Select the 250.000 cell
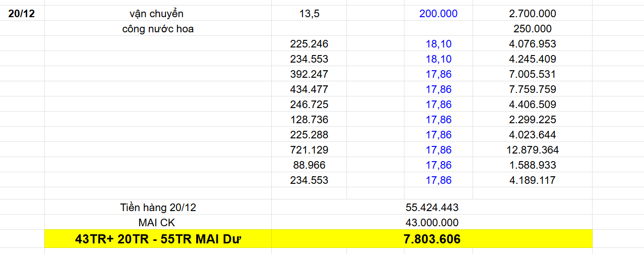The height and width of the screenshot is (254, 644). coord(533,29)
